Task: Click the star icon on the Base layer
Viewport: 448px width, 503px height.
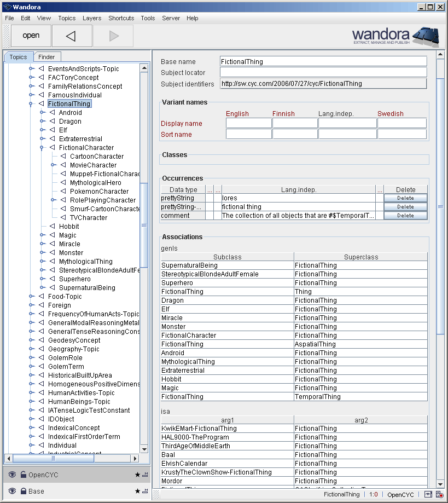Action: click(x=137, y=491)
